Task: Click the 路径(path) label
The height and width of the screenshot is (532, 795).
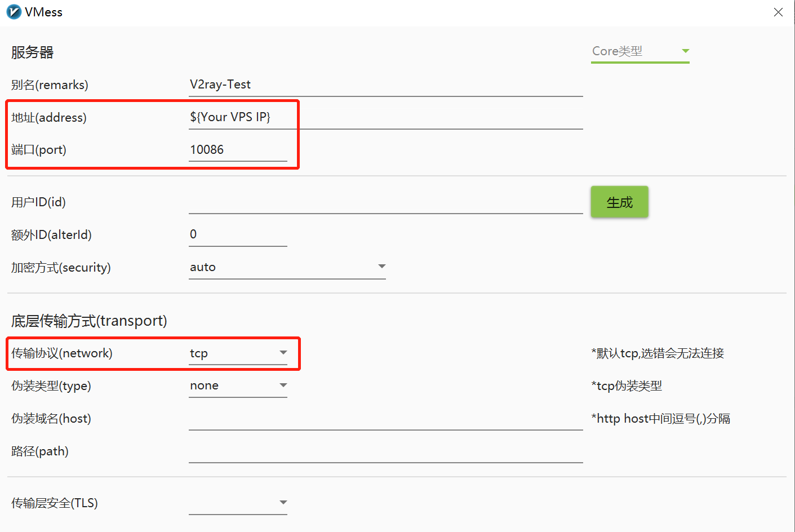Action: (39, 451)
